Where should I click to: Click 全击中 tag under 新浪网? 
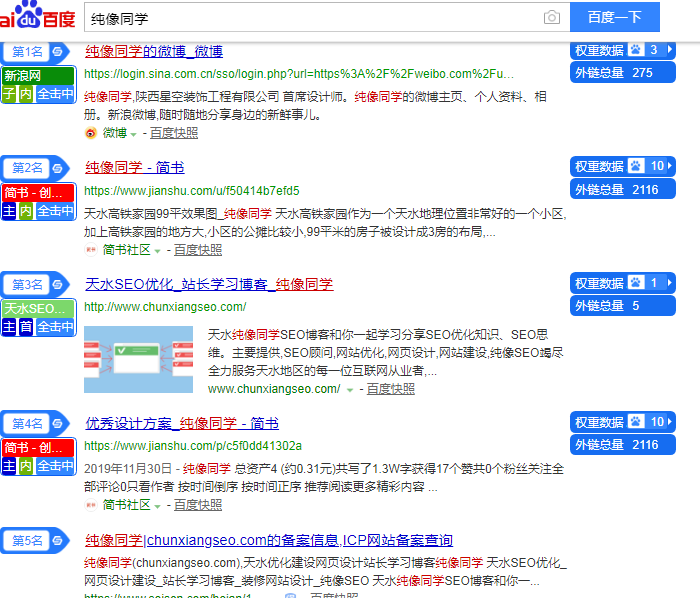(55, 94)
